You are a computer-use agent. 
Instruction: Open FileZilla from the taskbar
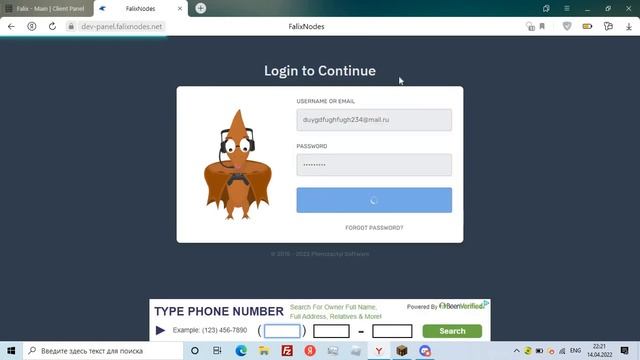[287, 351]
